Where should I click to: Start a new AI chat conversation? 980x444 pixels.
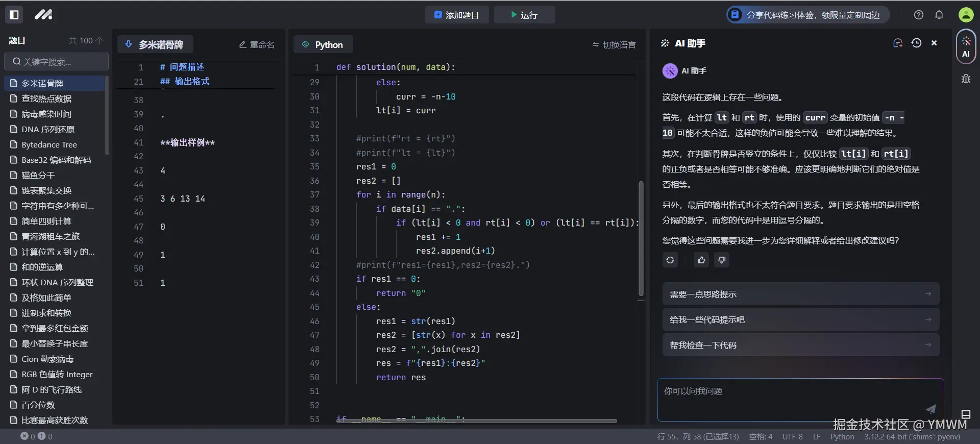(898, 43)
